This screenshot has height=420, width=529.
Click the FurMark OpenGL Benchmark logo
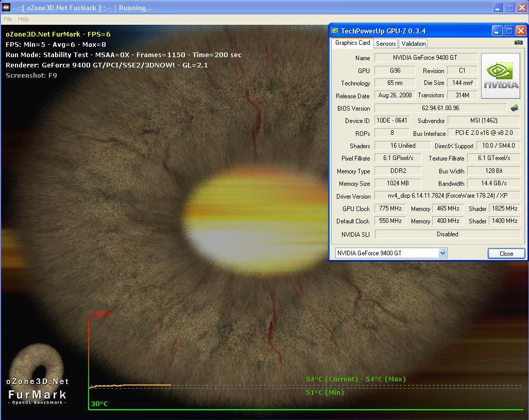37,374
